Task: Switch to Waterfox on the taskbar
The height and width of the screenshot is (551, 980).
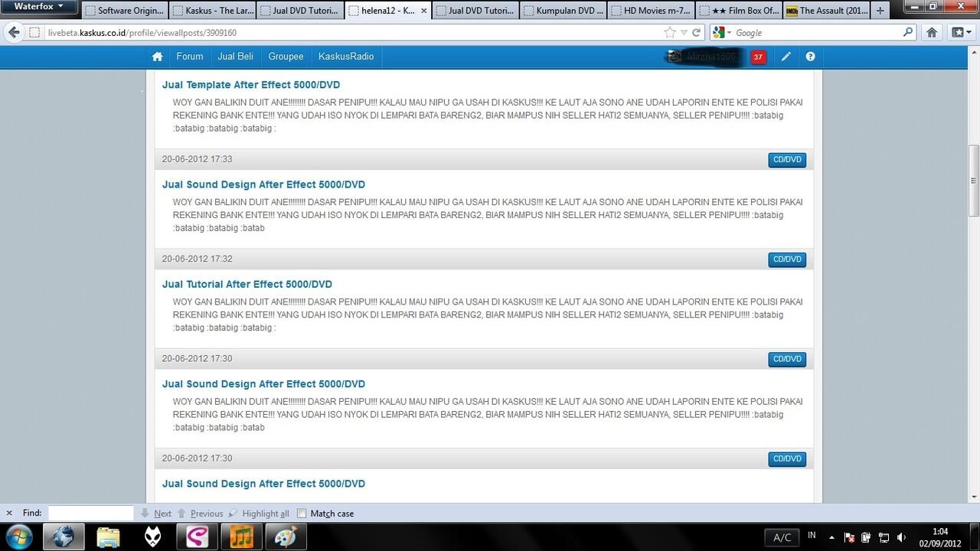Action: tap(64, 537)
